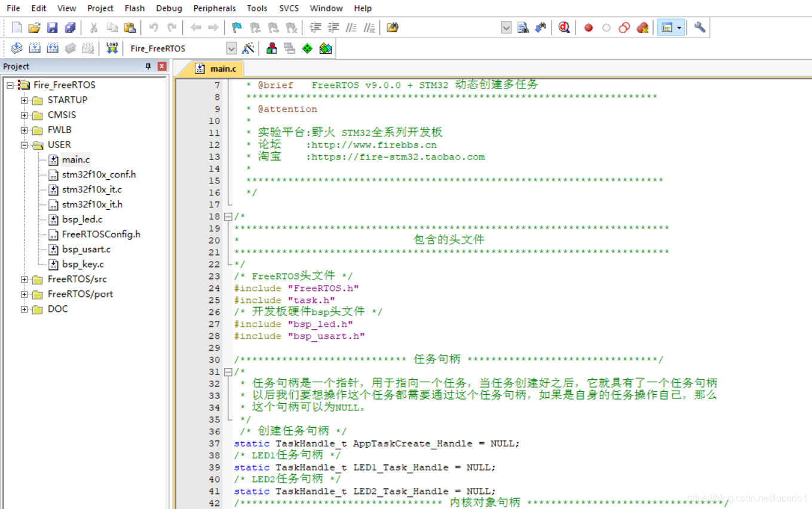Open the Peripherals menu

216,8
